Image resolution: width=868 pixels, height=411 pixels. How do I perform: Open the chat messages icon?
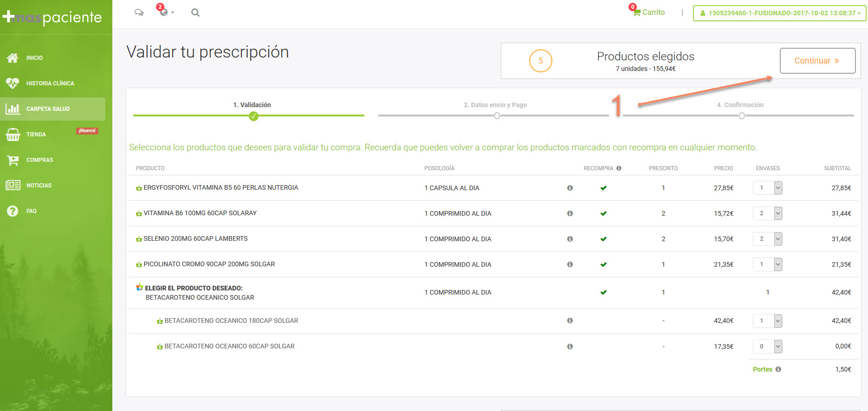[139, 13]
